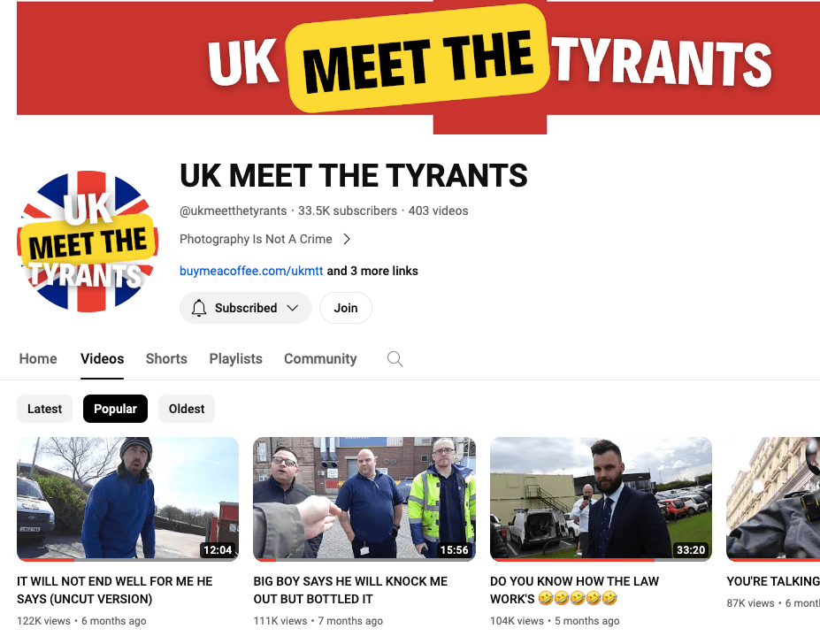Open the 12:04 video thumbnail
Viewport: 820px width, 644px height.
[x=127, y=499]
